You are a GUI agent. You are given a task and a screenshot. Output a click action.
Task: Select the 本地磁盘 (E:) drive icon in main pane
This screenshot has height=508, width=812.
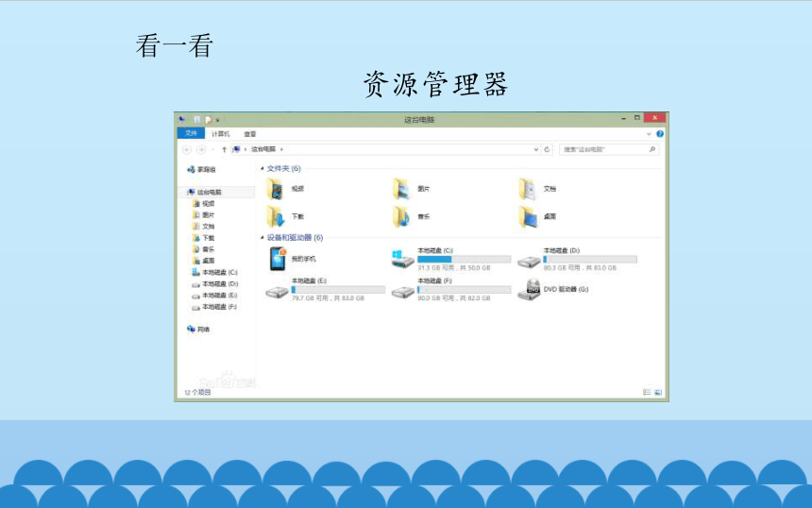(277, 292)
